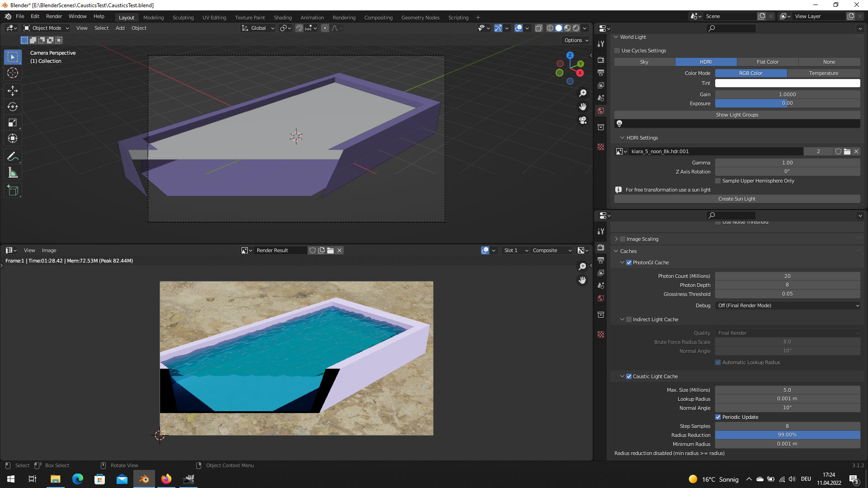Click the Create Sun Light button
The width and height of the screenshot is (868, 488).
(x=737, y=199)
